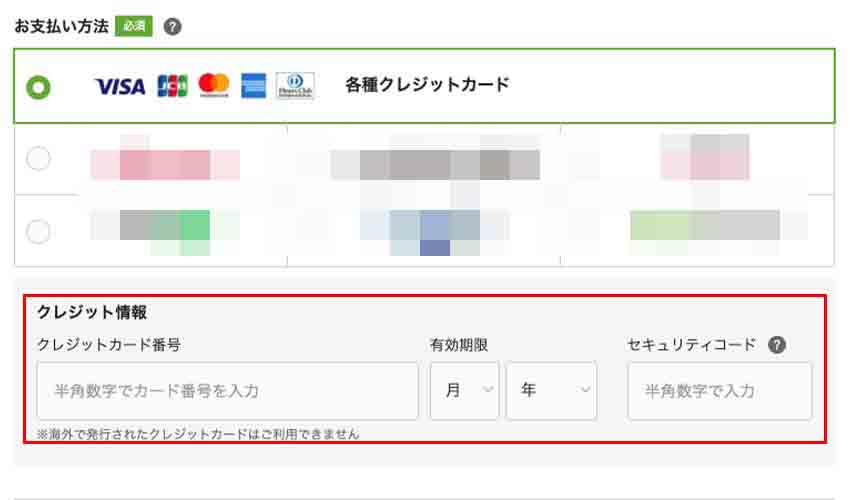This screenshot has height=500, width=850.
Task: Open the 月 expiration month dropdown
Action: (x=465, y=390)
